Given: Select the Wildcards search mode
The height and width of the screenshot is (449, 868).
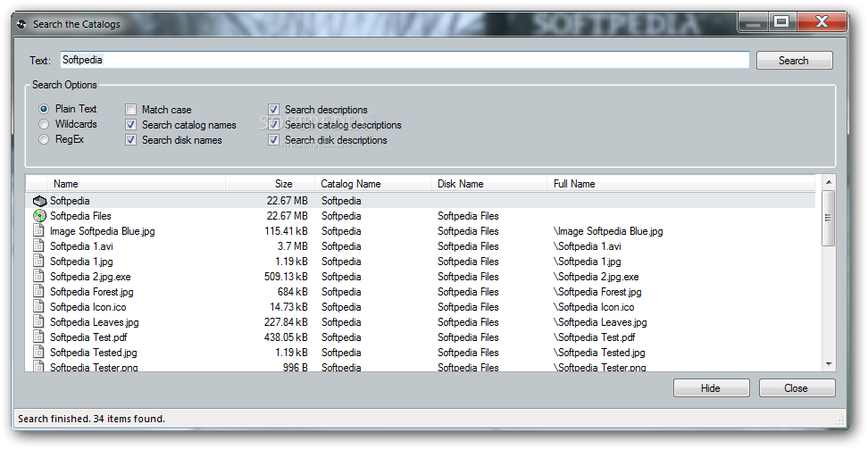Looking at the screenshot, I should [x=44, y=124].
